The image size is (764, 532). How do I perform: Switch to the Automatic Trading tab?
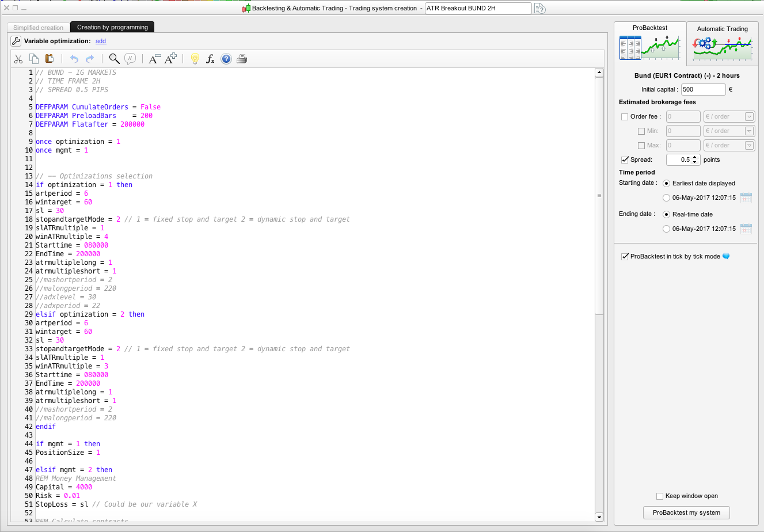[x=722, y=42]
